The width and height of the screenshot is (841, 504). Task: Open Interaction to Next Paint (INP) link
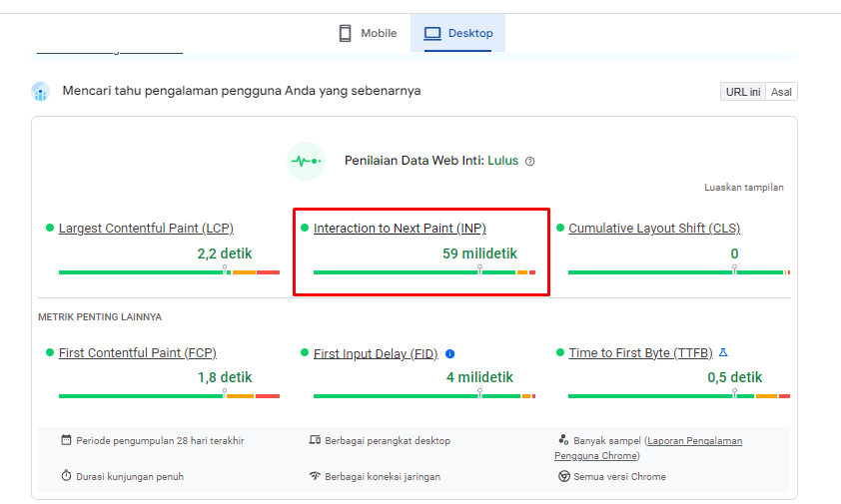tap(400, 228)
